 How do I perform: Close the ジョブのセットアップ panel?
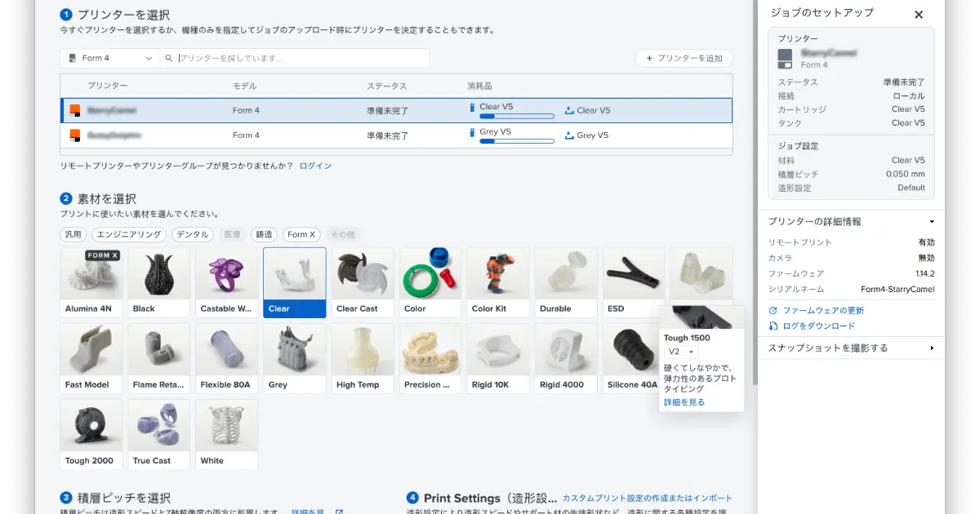click(919, 15)
